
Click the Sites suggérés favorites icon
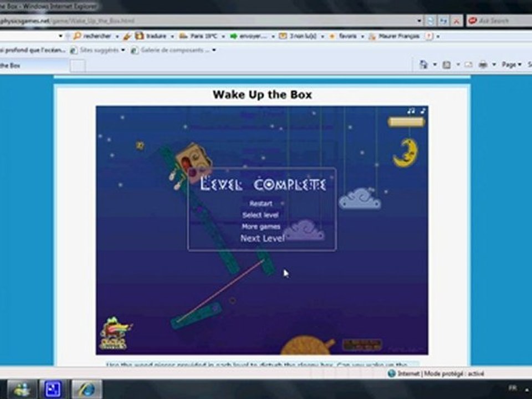point(73,50)
